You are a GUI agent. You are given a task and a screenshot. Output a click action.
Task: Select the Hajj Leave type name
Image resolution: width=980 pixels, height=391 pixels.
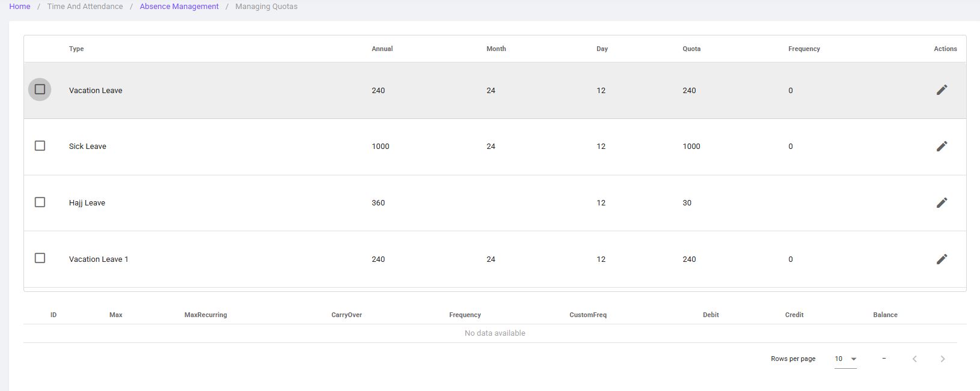click(x=87, y=202)
